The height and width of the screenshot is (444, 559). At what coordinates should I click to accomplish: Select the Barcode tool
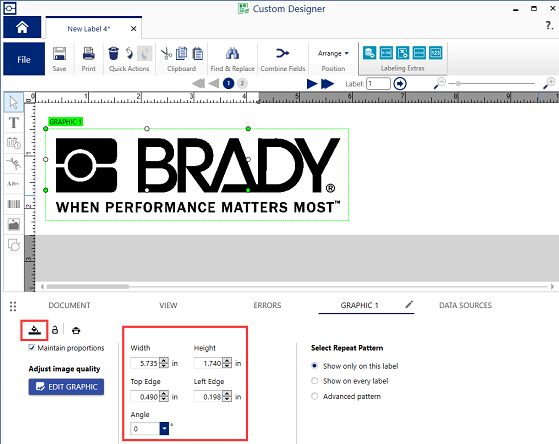point(14,204)
